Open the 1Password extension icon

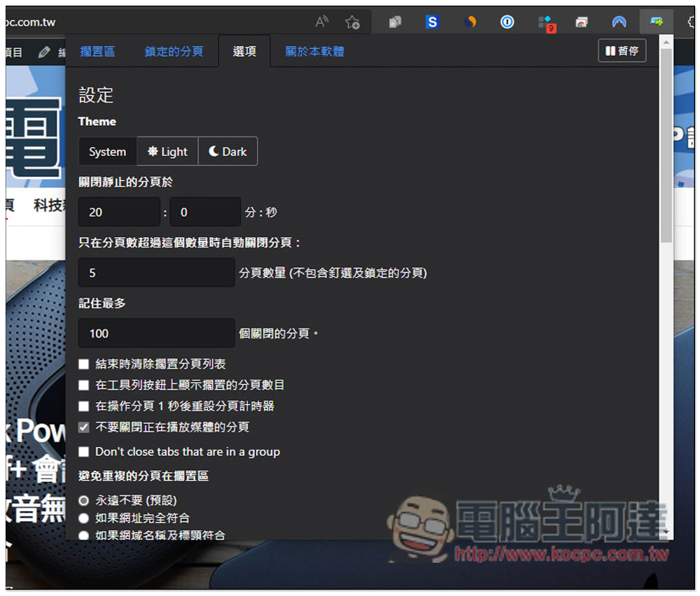pos(507,22)
